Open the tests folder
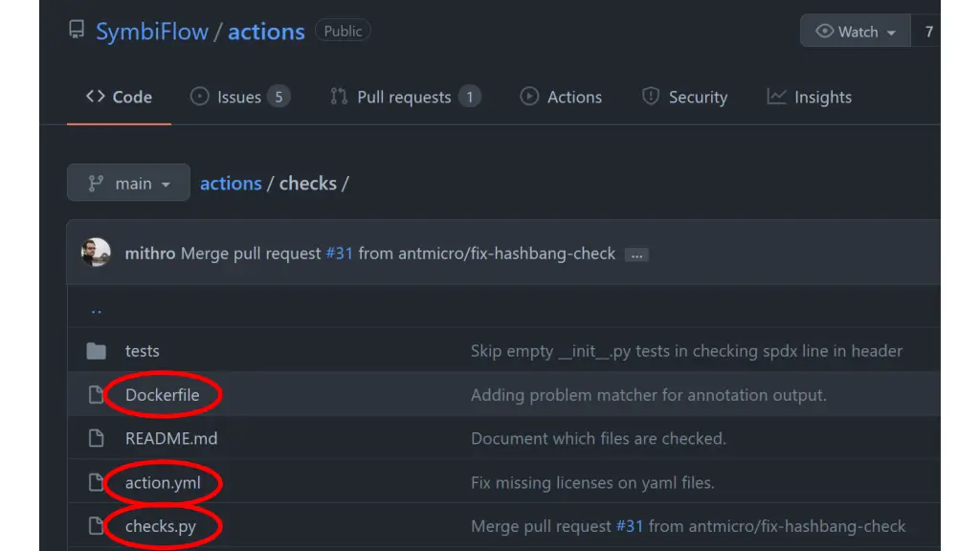Image resolution: width=980 pixels, height=551 pixels. 142,351
